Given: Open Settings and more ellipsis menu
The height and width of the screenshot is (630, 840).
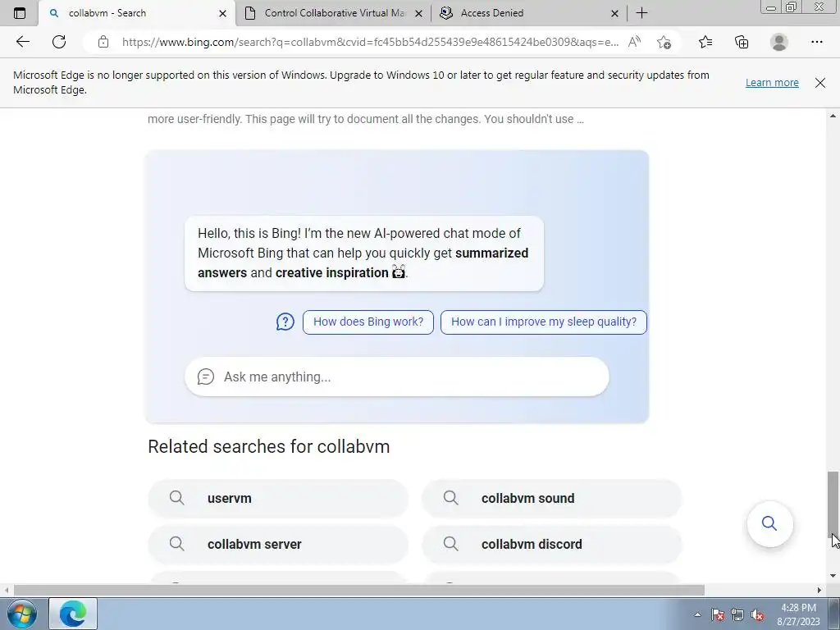Looking at the screenshot, I should pos(816,42).
